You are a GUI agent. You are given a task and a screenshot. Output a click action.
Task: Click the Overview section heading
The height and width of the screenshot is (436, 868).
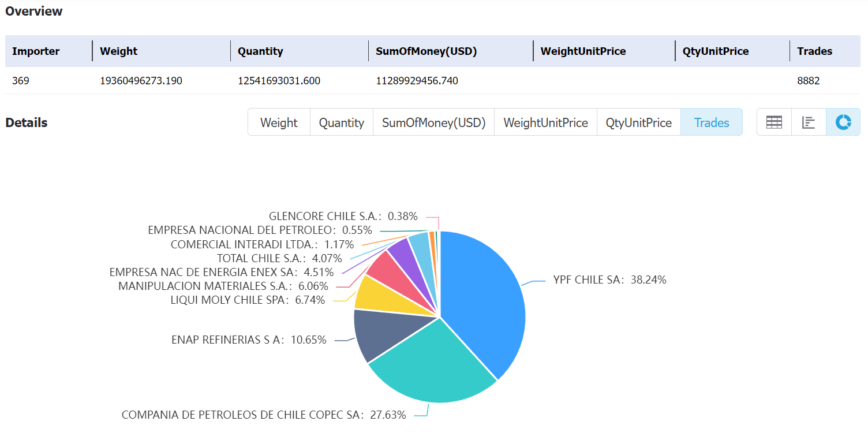(x=34, y=11)
